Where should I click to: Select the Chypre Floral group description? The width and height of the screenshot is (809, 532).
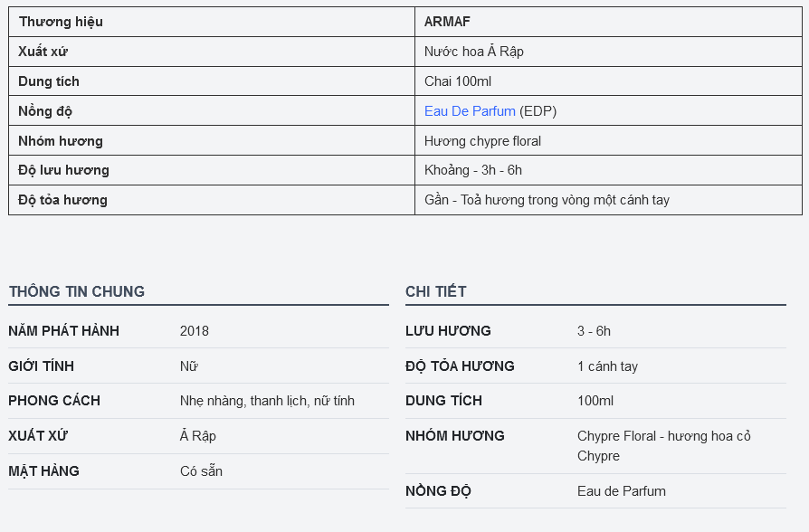coord(664,446)
